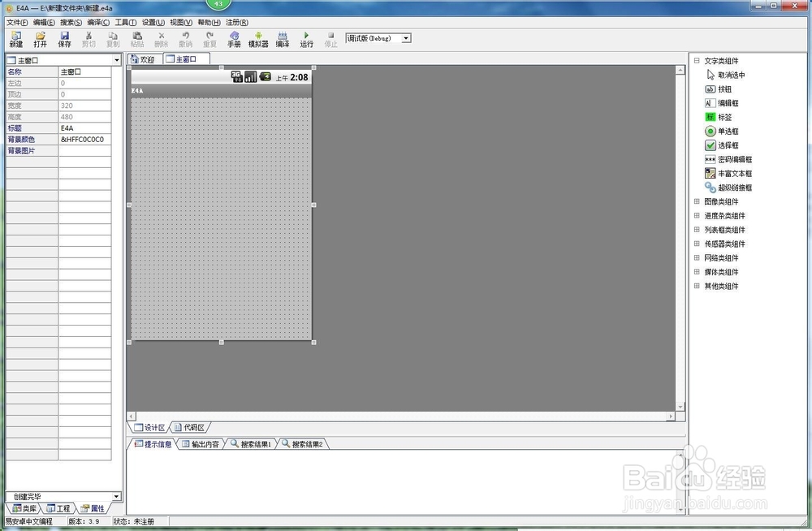Expand the 媒体类组件 group
Screen dimensions: 812x531
(697, 271)
